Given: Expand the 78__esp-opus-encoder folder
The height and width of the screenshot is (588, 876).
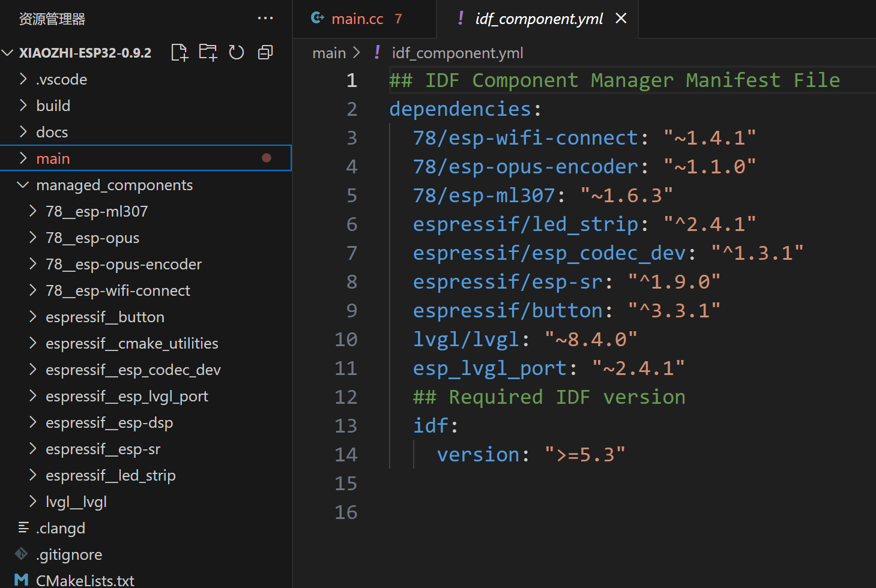Looking at the screenshot, I should tap(33, 263).
